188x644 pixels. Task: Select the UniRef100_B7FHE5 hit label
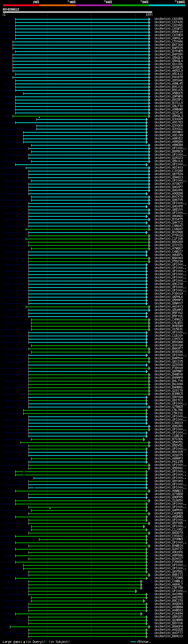[x=169, y=51]
